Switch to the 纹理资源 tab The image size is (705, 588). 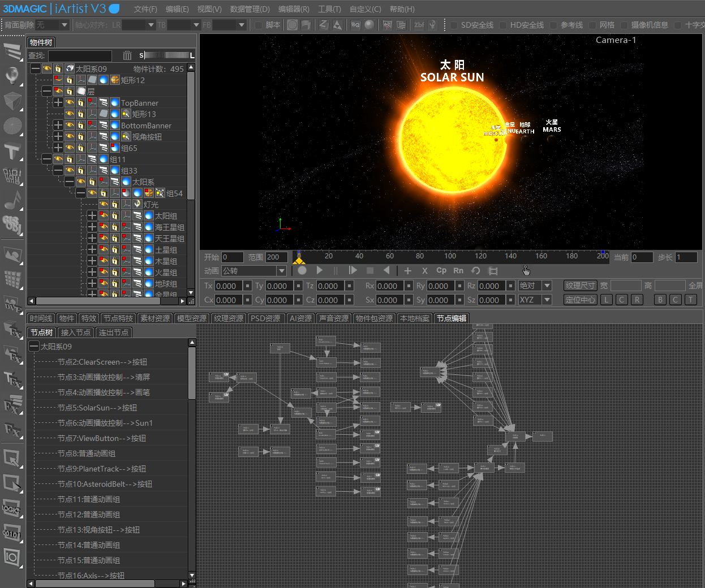coord(229,318)
